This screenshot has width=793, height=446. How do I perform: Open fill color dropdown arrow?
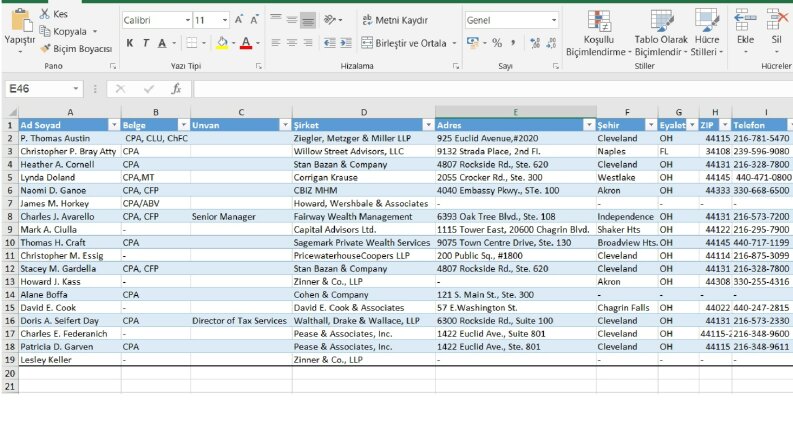coord(233,43)
